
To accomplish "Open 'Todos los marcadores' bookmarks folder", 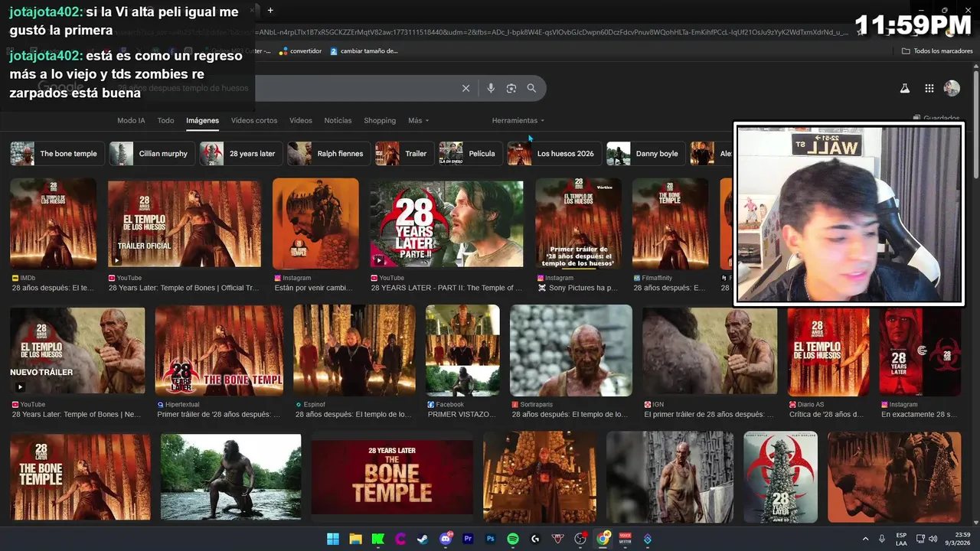I will click(x=937, y=51).
